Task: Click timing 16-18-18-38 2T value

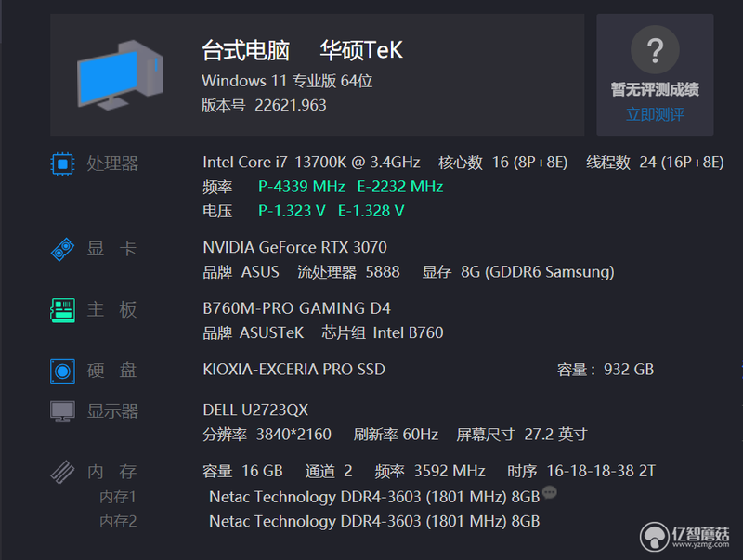Action: [601, 471]
